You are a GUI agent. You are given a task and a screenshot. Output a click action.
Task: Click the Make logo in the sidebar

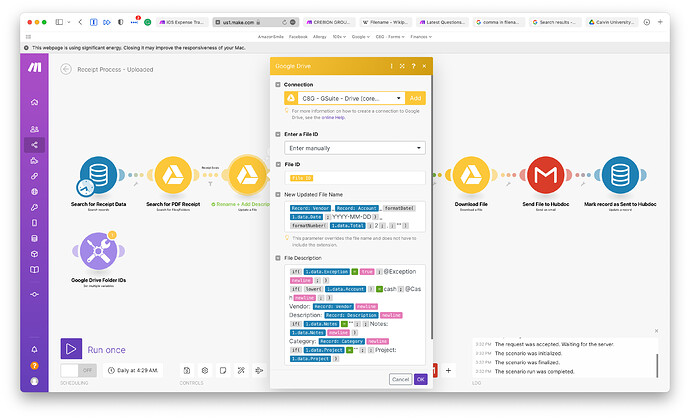tap(34, 67)
